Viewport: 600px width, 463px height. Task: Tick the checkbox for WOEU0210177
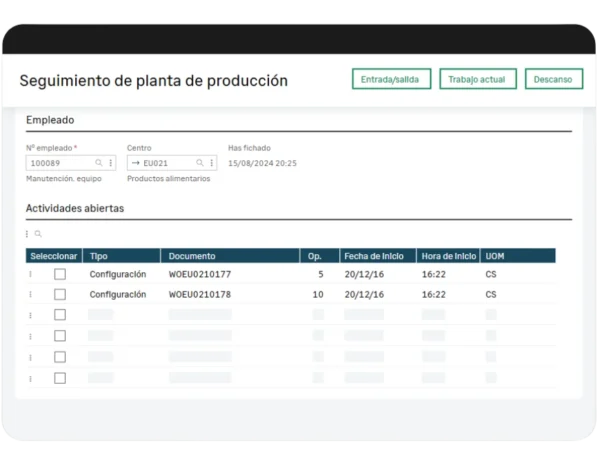(60, 274)
